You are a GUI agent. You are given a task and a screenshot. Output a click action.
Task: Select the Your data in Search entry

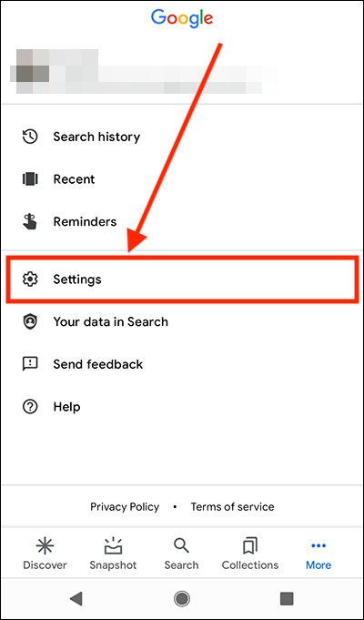point(182,322)
